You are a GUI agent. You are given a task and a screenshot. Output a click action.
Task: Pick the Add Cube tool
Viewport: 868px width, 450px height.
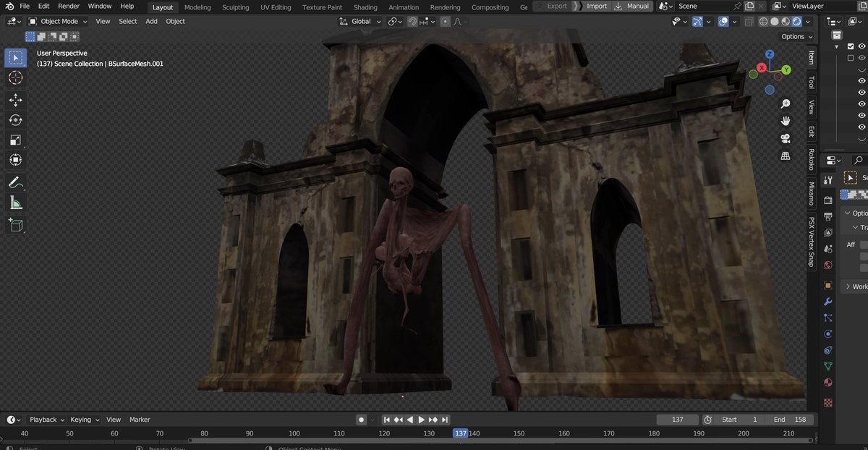click(x=15, y=225)
